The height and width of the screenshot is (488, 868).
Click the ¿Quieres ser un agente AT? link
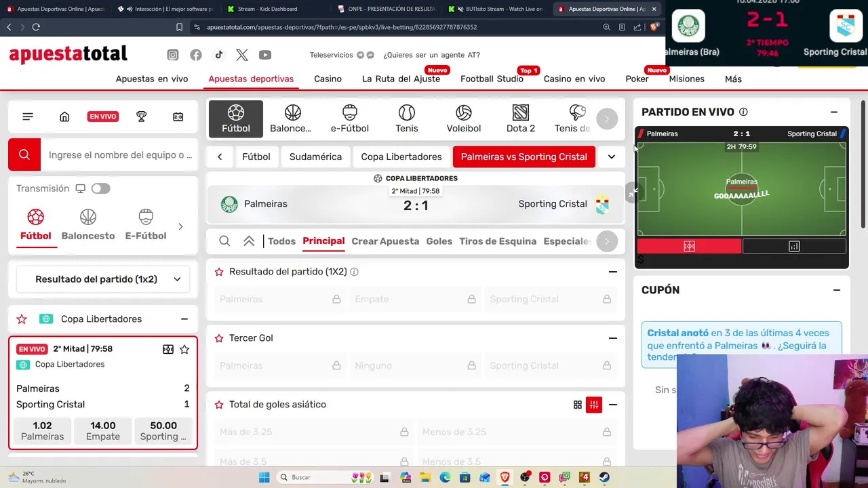pos(431,55)
